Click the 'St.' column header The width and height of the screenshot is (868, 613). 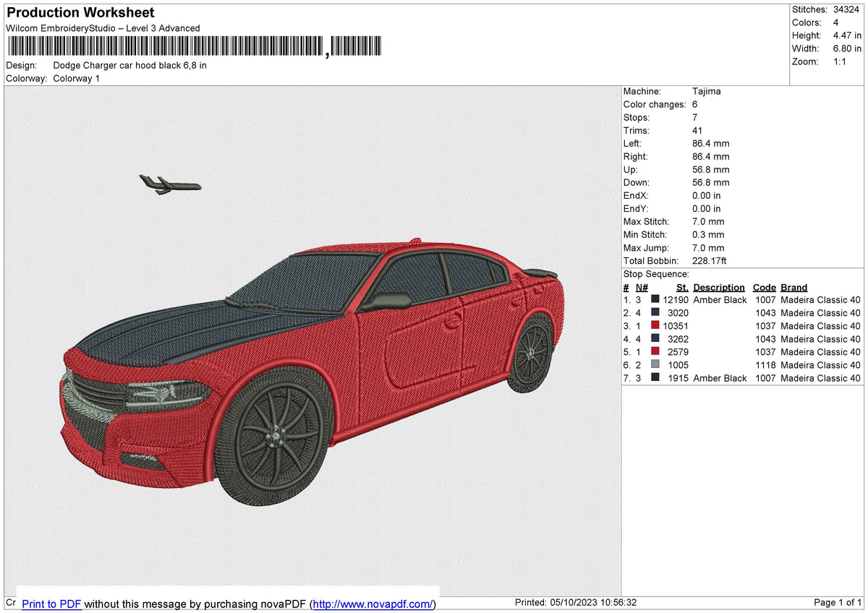(x=682, y=287)
